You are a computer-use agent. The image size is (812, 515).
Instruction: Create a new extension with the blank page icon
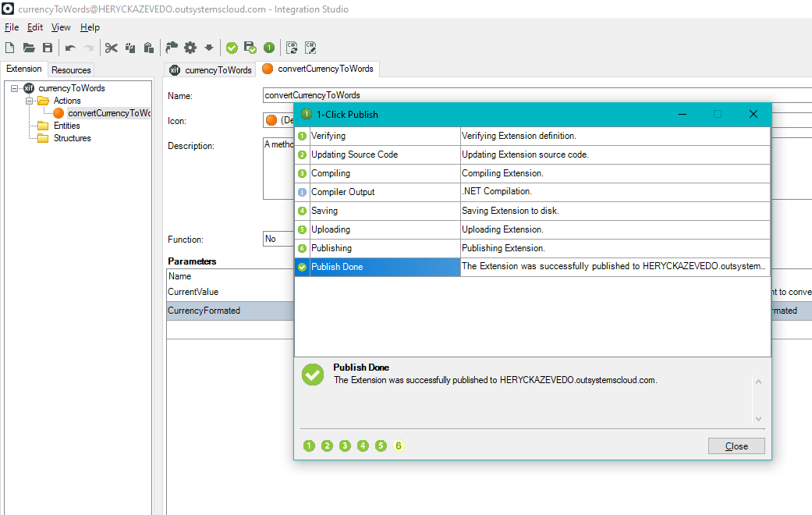pos(9,48)
